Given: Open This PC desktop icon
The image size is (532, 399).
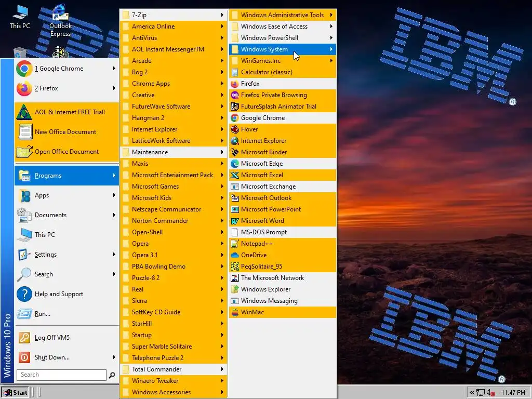Looking at the screenshot, I should [20, 16].
